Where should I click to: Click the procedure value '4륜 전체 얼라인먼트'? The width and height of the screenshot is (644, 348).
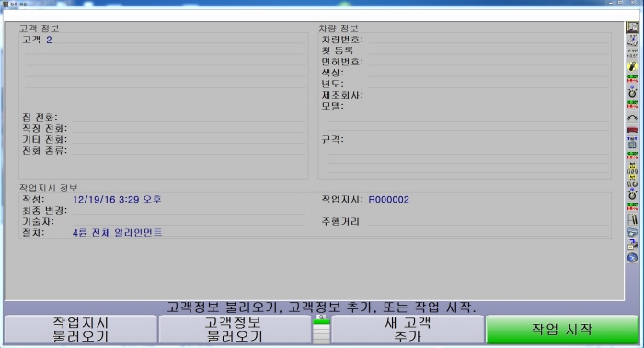tap(118, 233)
